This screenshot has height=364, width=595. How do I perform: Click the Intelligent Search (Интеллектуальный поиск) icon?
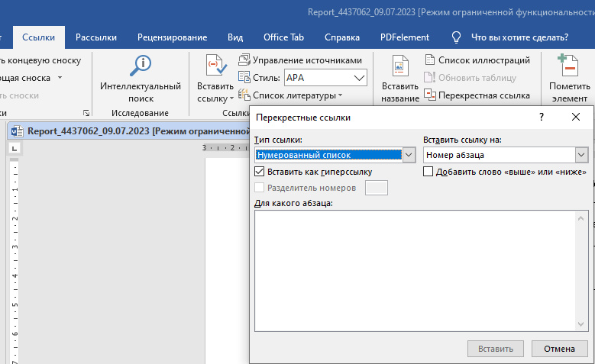tap(141, 66)
